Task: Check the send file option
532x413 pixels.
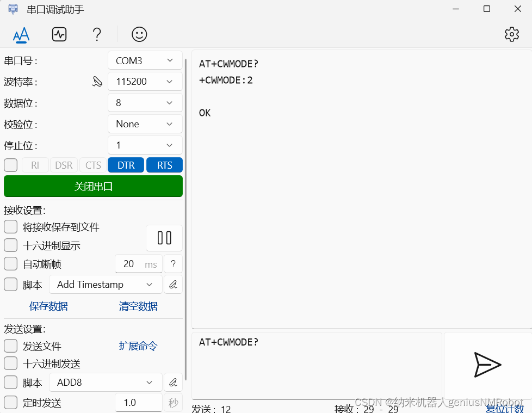Action: [x=11, y=346]
